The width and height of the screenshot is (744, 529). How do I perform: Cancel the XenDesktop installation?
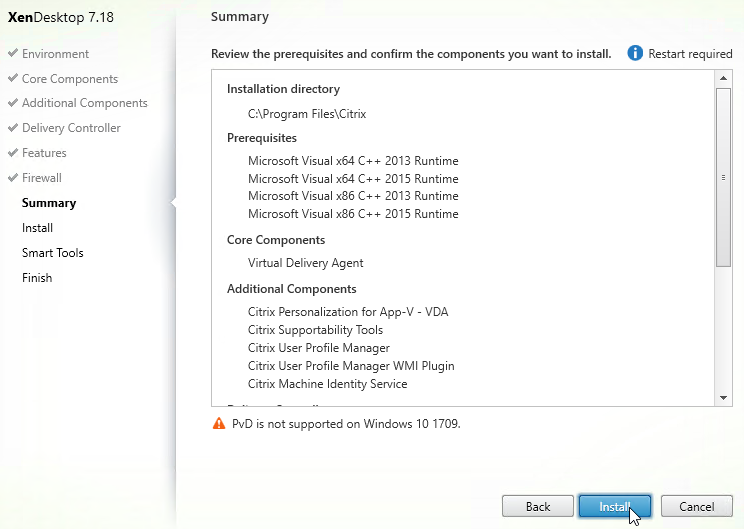[x=697, y=506]
